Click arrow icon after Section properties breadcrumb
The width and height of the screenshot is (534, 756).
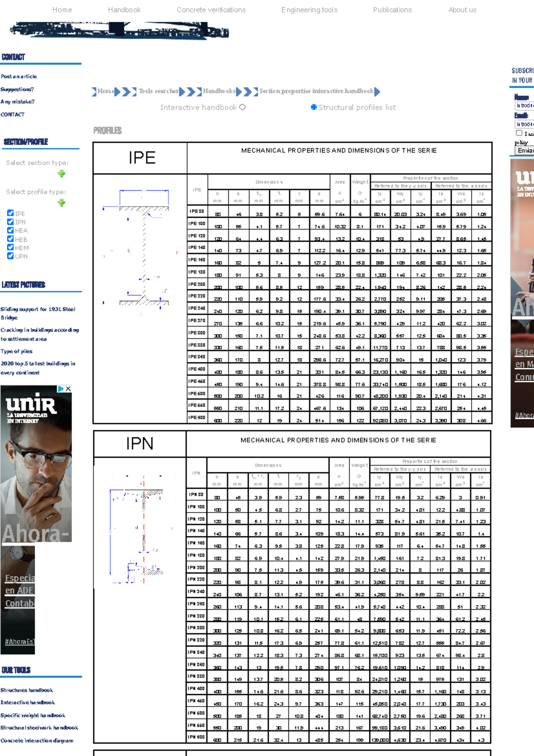pos(377,92)
